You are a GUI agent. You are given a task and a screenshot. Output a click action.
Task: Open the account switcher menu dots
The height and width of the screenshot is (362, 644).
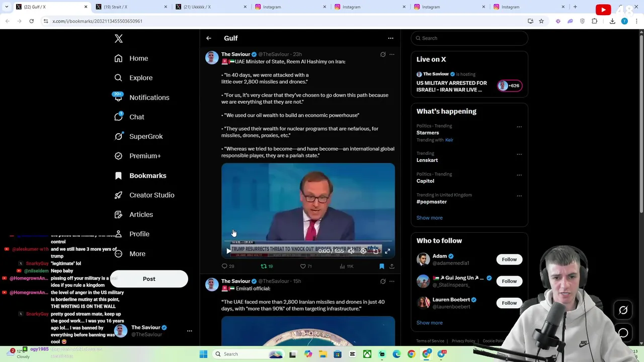(x=190, y=331)
